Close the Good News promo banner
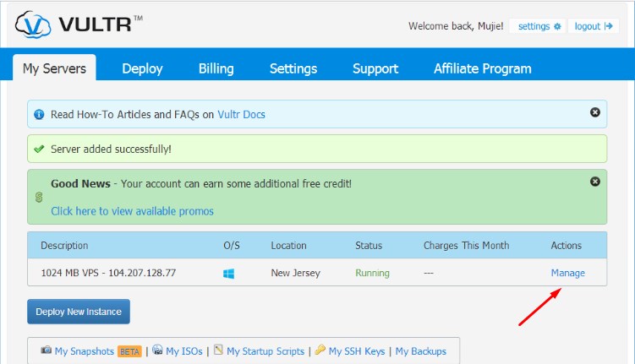Image resolution: width=635 pixels, height=364 pixels. (595, 182)
